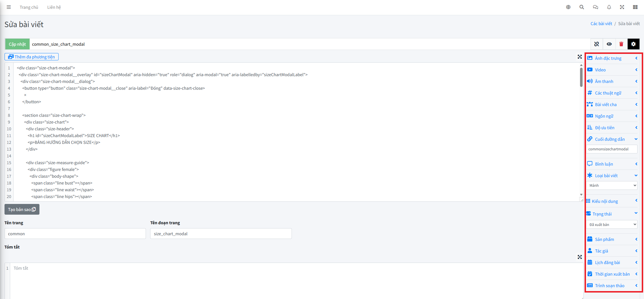
Task: Click the red trash delete icon
Action: coord(621,44)
